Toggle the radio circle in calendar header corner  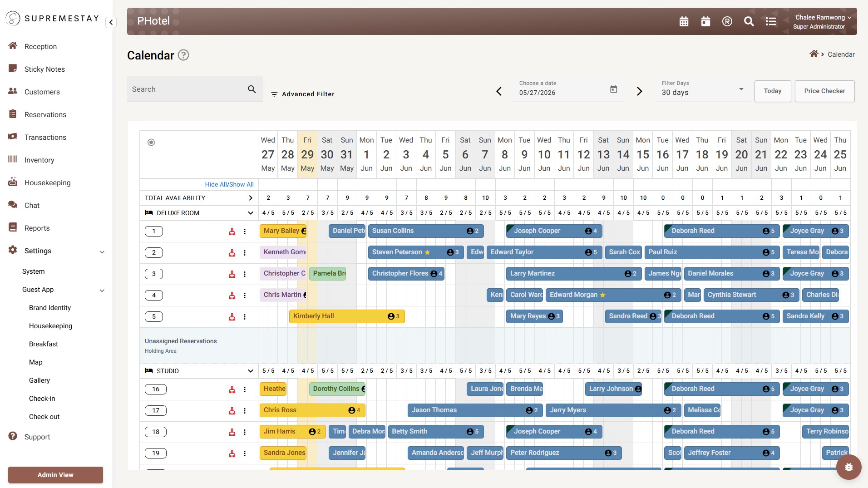pos(151,143)
